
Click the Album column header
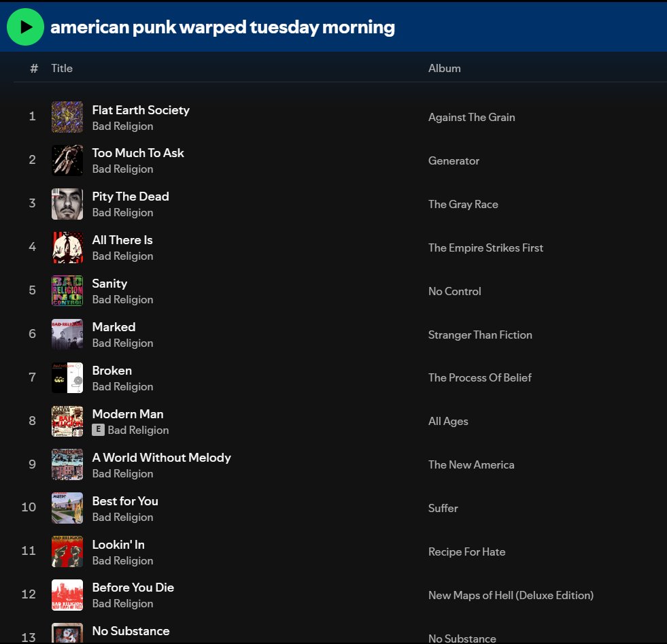[444, 69]
